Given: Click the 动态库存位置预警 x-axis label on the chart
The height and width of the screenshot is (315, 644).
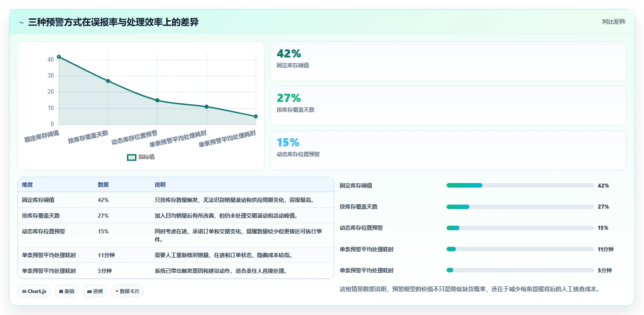Looking at the screenshot, I should (x=135, y=137).
